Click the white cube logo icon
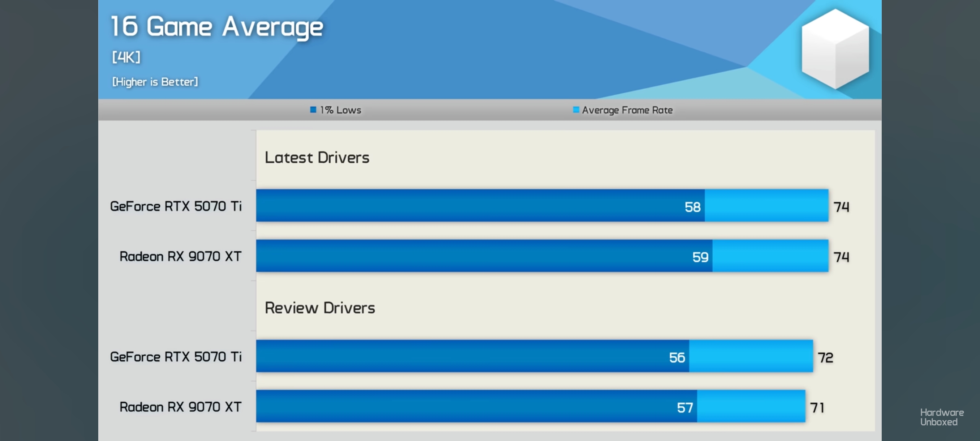This screenshot has height=441, width=980. pos(835,49)
